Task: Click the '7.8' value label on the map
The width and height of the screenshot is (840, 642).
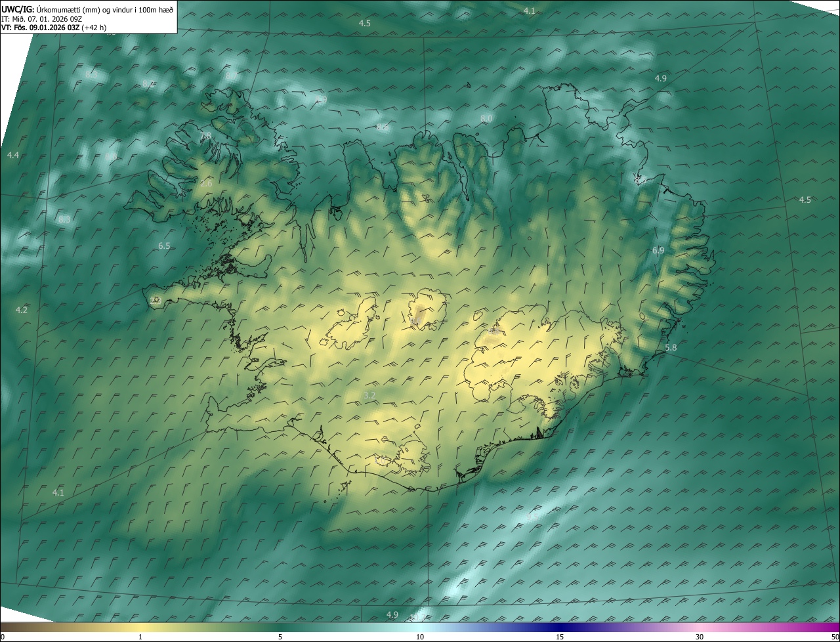Action: click(x=205, y=136)
